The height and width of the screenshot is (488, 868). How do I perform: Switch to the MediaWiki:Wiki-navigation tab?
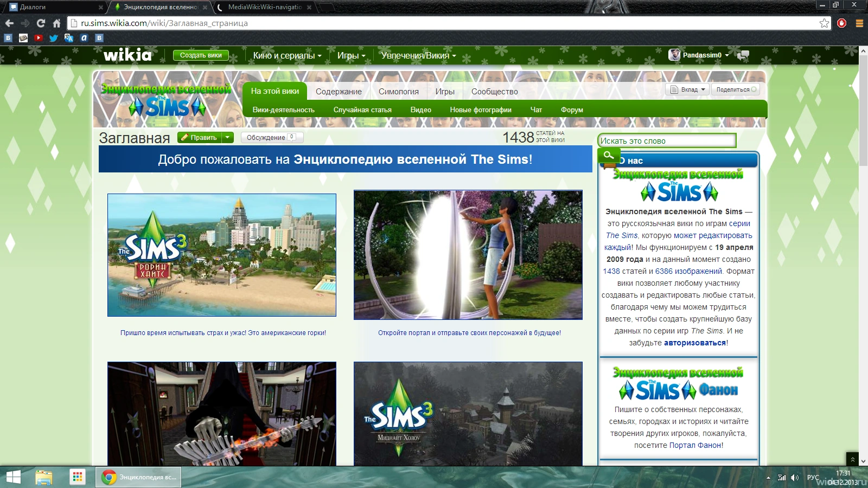point(263,8)
